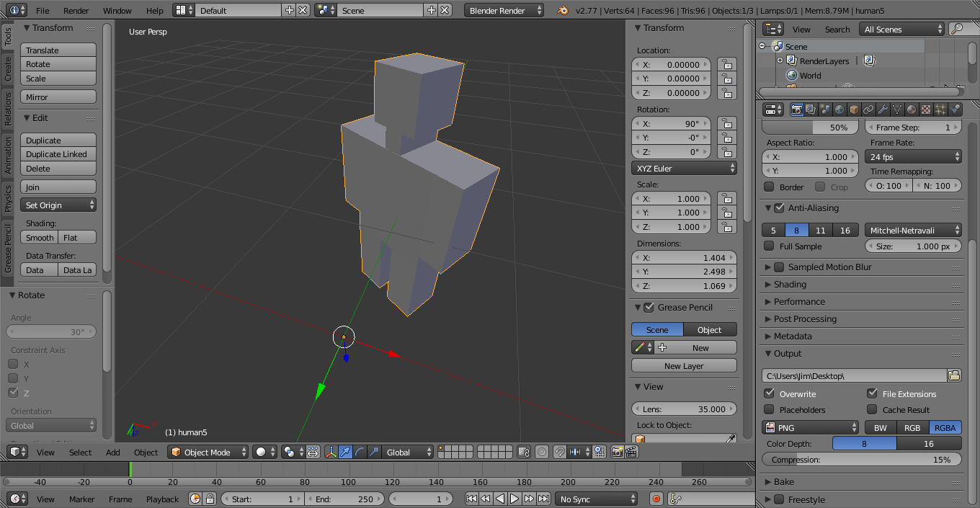Toggle the Anti-Aliasing checkbox
Image resolution: width=980 pixels, height=508 pixels.
(x=779, y=208)
